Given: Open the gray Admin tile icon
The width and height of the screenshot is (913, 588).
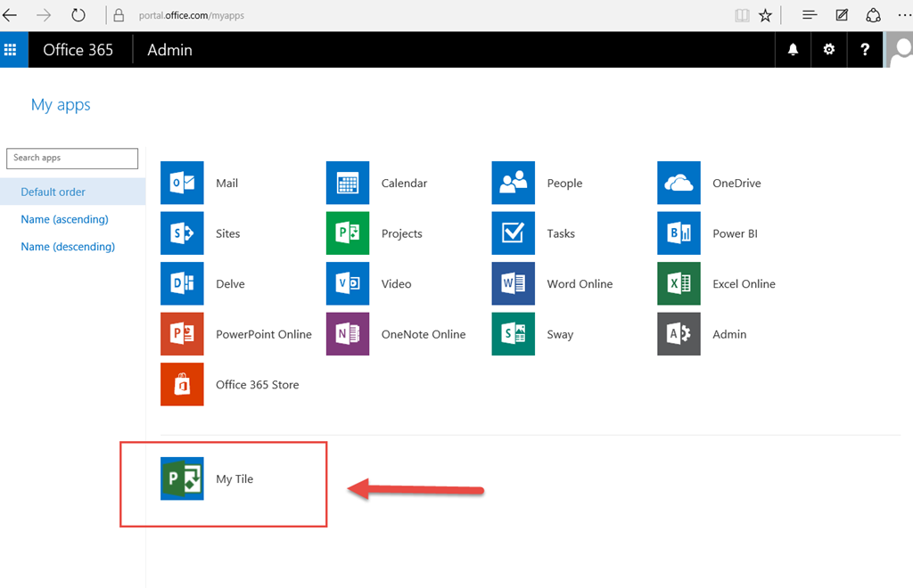Looking at the screenshot, I should (x=679, y=334).
